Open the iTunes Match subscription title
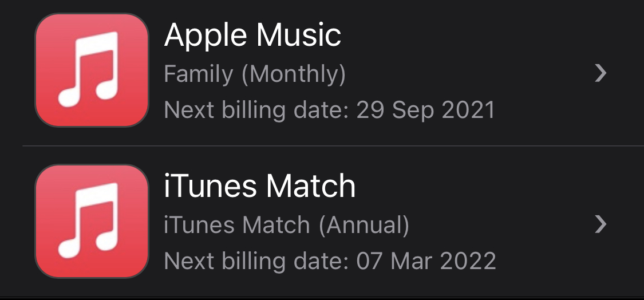This screenshot has width=644, height=300. click(259, 187)
